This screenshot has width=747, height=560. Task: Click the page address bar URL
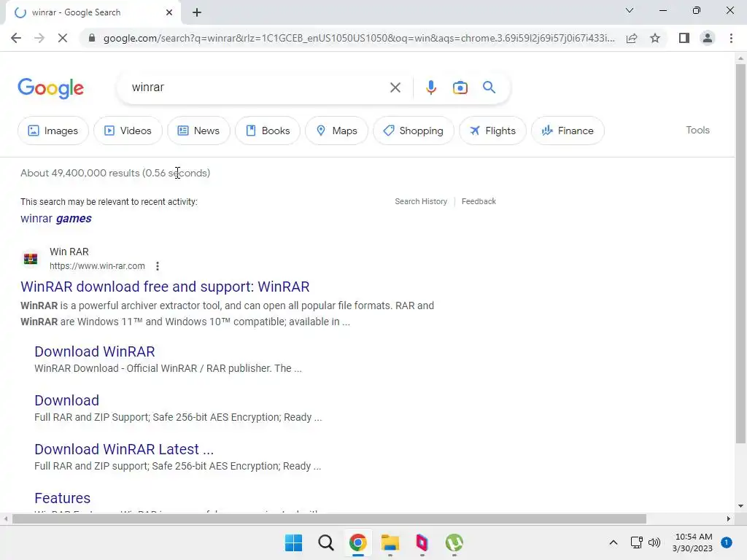[359, 38]
